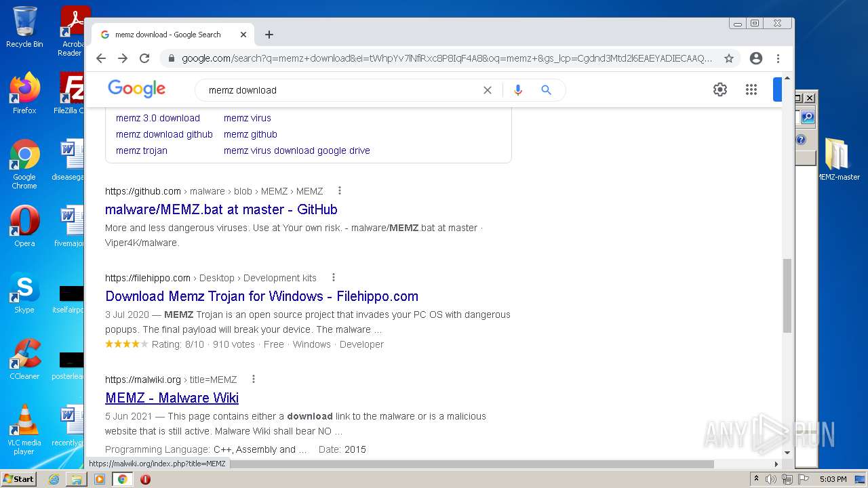The height and width of the screenshot is (488, 868).
Task: Click the site lock icon in address bar
Action: [171, 58]
